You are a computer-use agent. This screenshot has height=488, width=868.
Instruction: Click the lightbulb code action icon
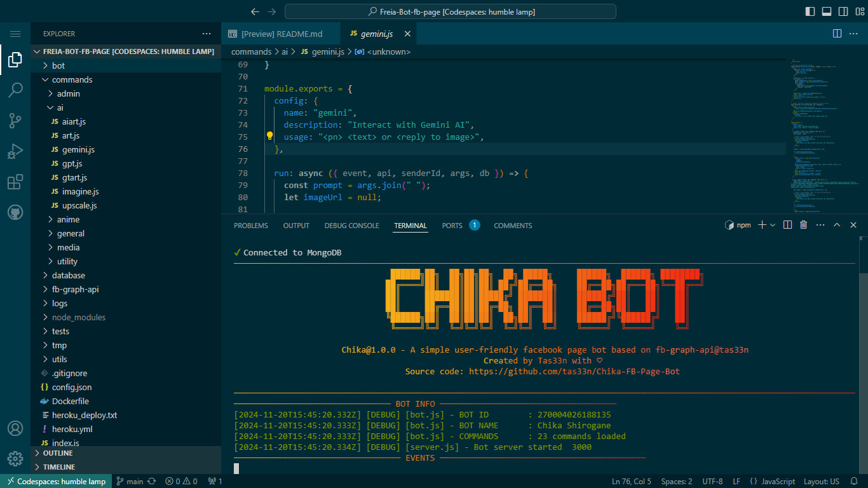(x=269, y=136)
